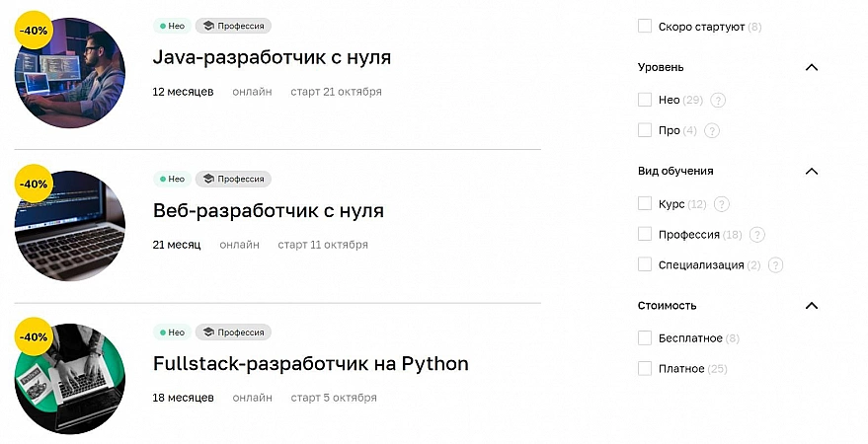
Task: Select the Специализация checkbox
Action: [645, 265]
